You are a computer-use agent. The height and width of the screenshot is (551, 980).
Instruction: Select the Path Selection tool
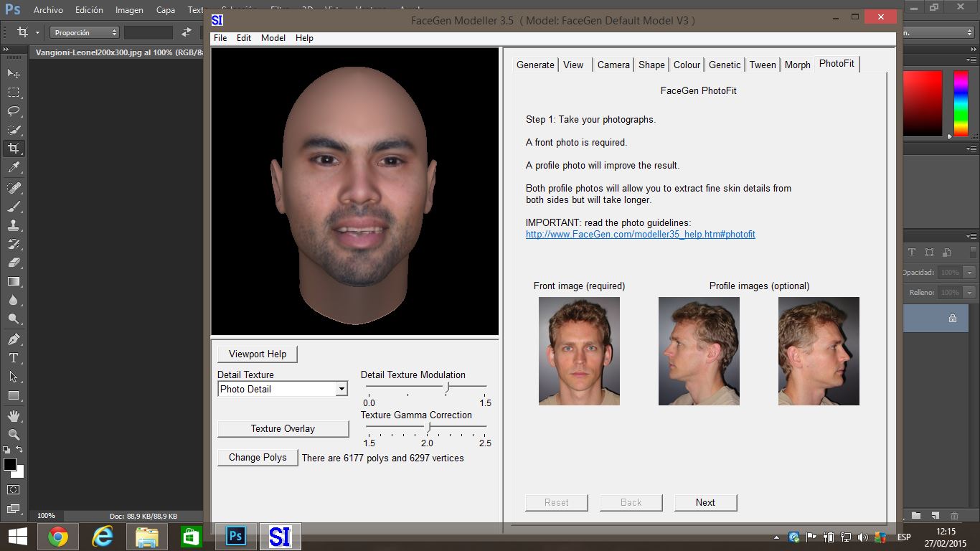click(x=14, y=376)
